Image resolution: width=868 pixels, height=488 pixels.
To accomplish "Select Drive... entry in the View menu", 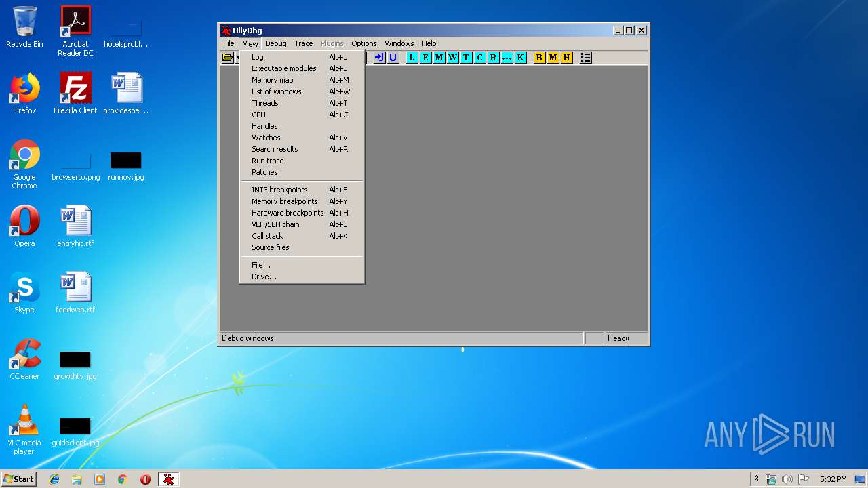I will (302, 277).
